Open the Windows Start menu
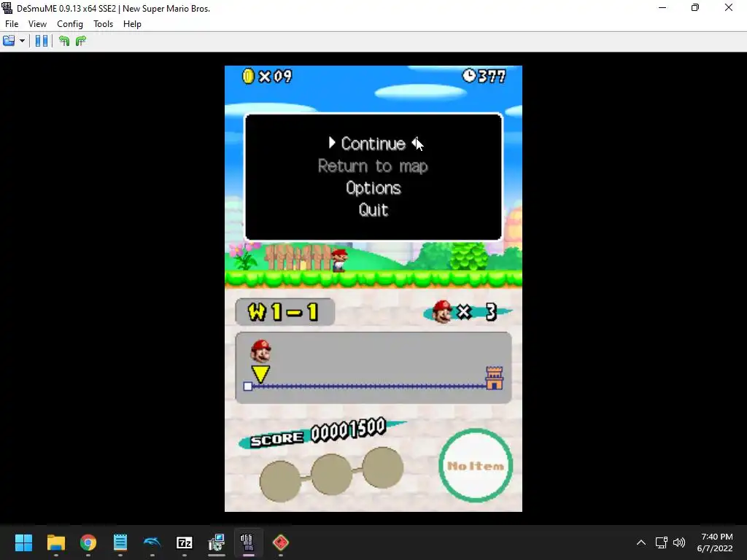The image size is (747, 560). (23, 542)
